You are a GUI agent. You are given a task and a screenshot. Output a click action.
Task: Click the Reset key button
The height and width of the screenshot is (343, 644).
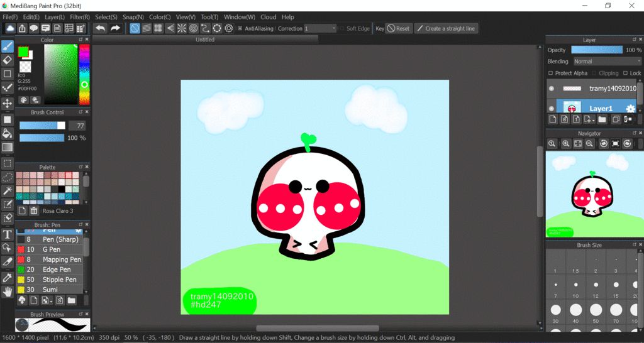(x=398, y=28)
